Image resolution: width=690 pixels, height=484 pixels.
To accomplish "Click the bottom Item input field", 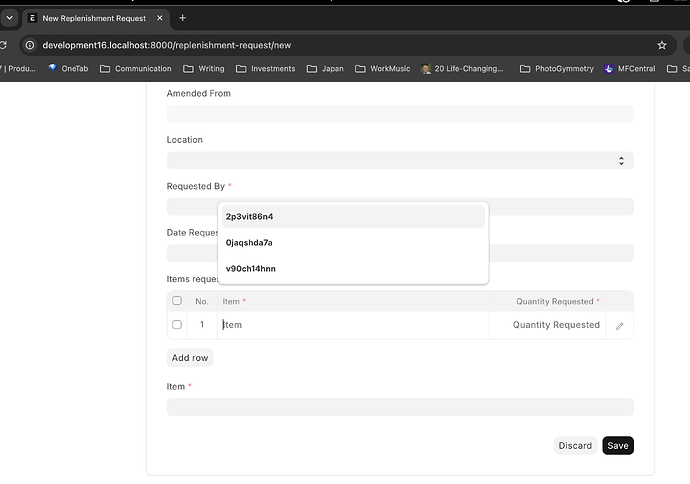I will (400, 407).
